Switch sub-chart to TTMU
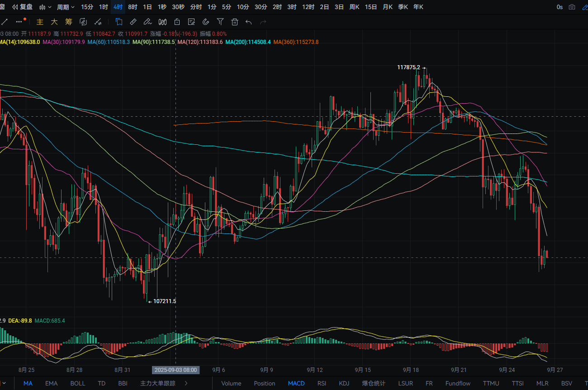 (491, 383)
